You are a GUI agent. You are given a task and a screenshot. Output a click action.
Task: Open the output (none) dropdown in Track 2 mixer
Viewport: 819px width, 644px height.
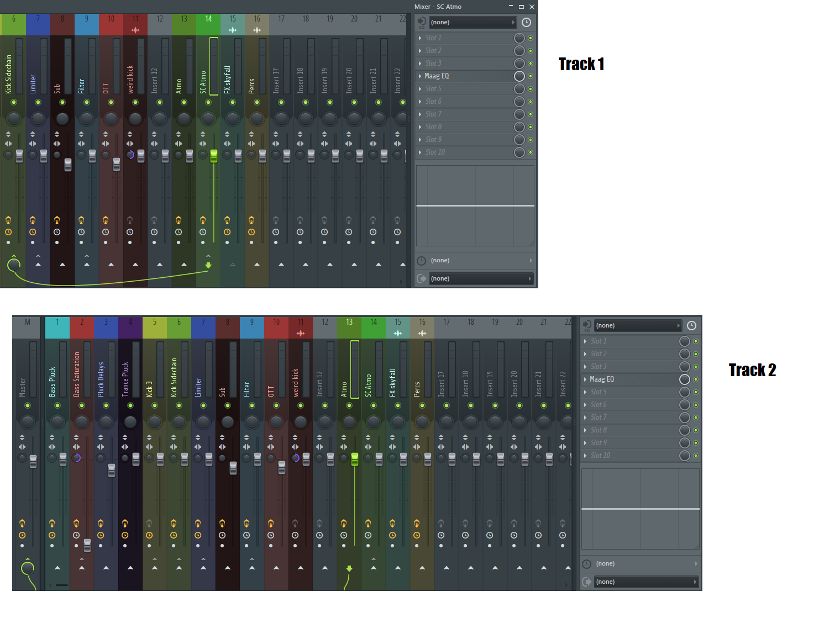[646, 582]
